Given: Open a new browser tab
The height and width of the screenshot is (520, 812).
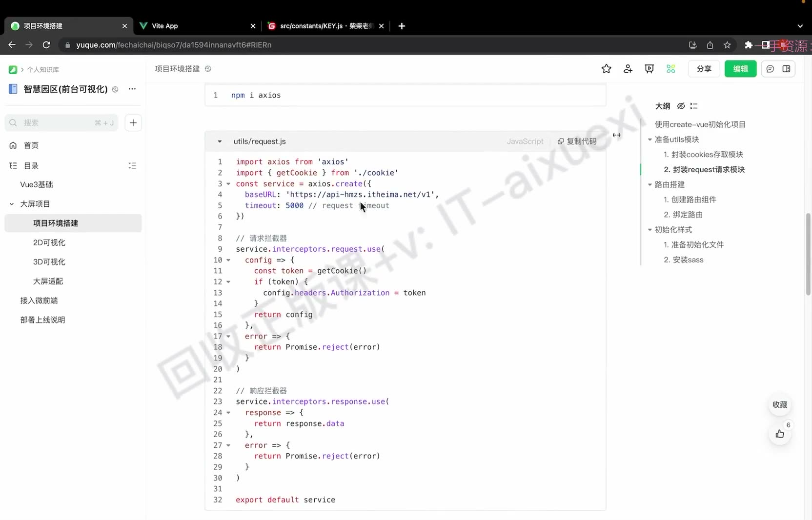Looking at the screenshot, I should [402, 26].
